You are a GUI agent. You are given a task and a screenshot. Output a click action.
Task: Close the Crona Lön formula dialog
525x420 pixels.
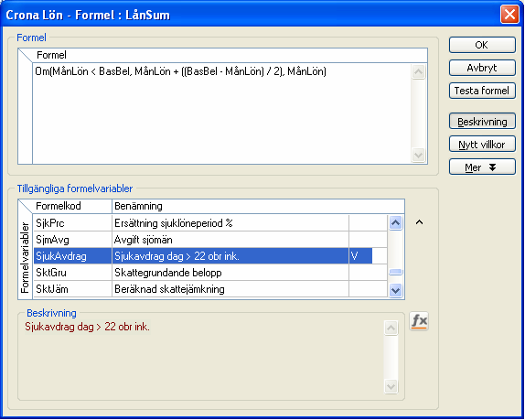pos(509,15)
